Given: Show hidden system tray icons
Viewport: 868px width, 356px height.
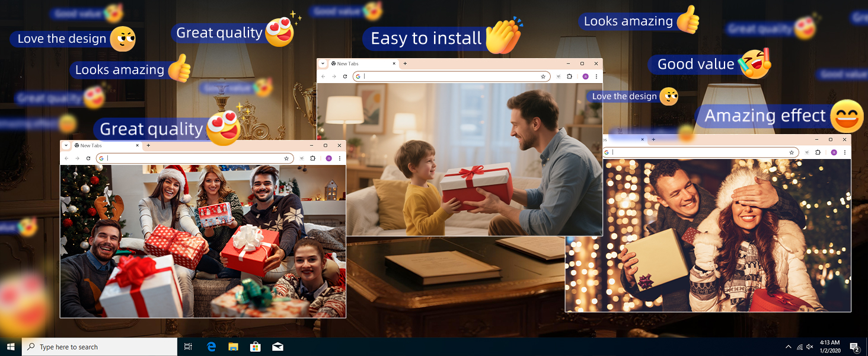Looking at the screenshot, I should pos(788,347).
